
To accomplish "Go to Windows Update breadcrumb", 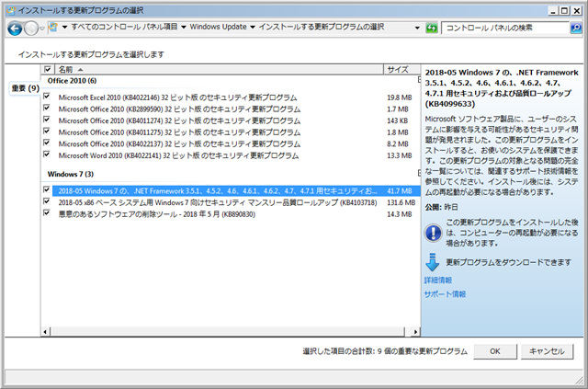I will pos(219,27).
